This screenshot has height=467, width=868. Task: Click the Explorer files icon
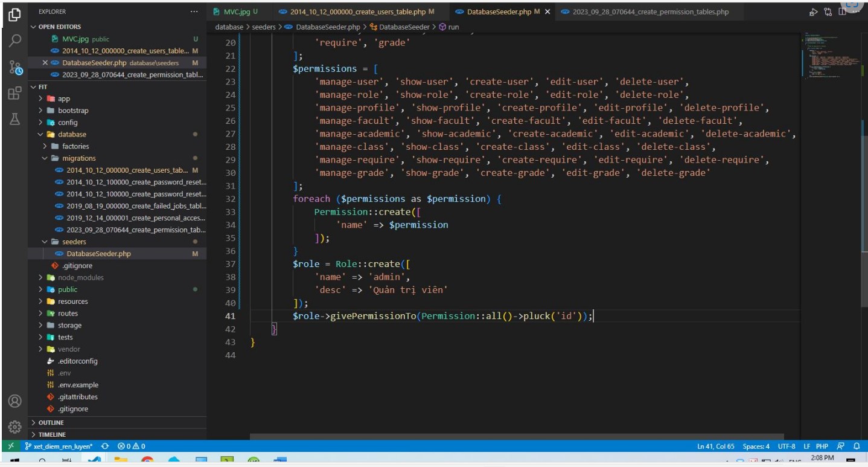15,14
